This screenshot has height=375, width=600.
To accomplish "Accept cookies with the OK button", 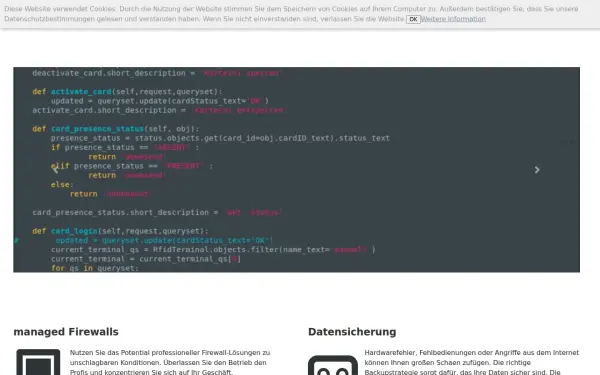I will pos(413,19).
